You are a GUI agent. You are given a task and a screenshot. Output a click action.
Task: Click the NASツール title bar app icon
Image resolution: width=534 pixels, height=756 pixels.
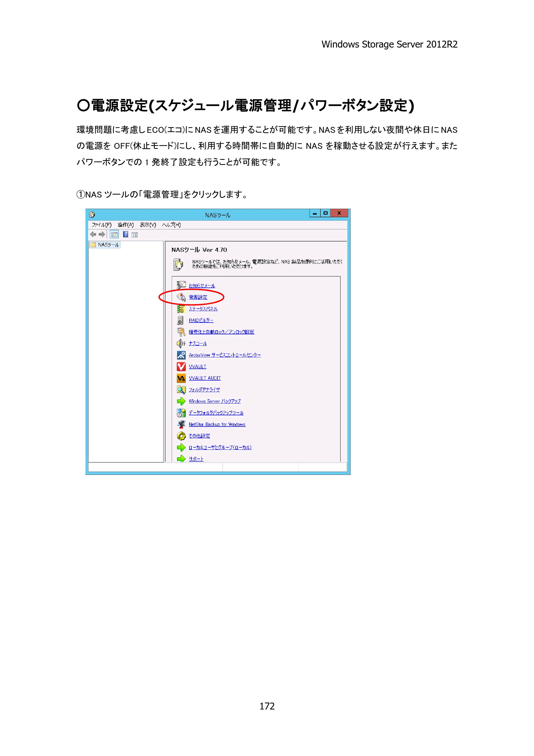click(92, 215)
